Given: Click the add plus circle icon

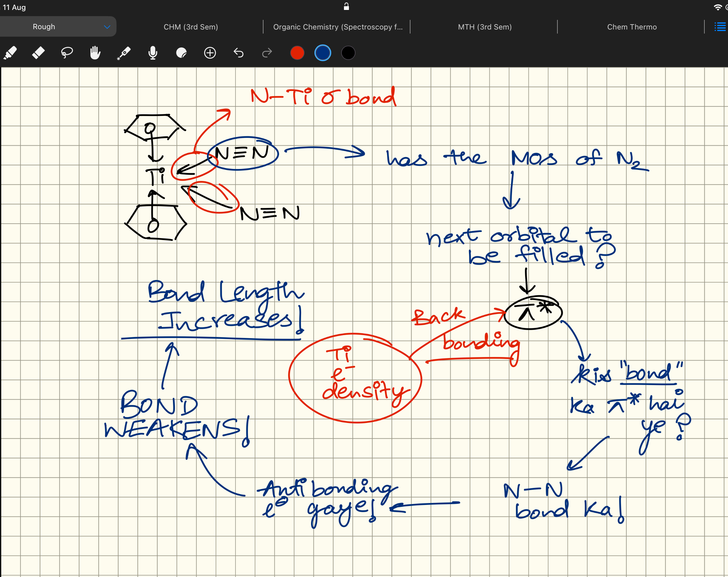Looking at the screenshot, I should 210,53.
